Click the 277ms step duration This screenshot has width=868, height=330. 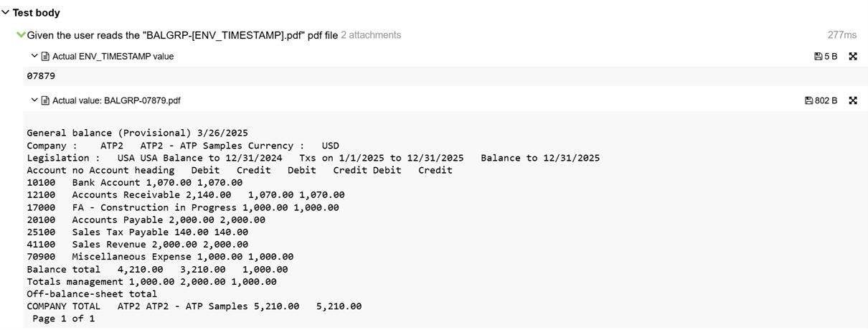(x=841, y=35)
